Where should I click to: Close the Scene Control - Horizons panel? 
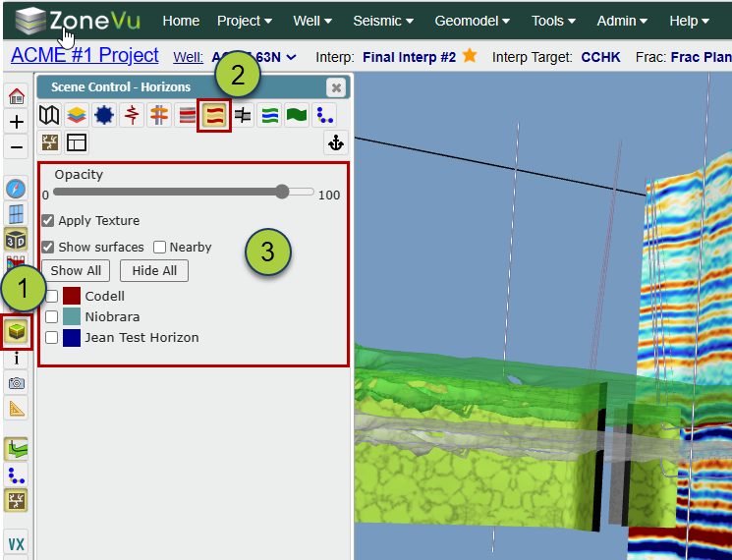pyautogui.click(x=336, y=87)
